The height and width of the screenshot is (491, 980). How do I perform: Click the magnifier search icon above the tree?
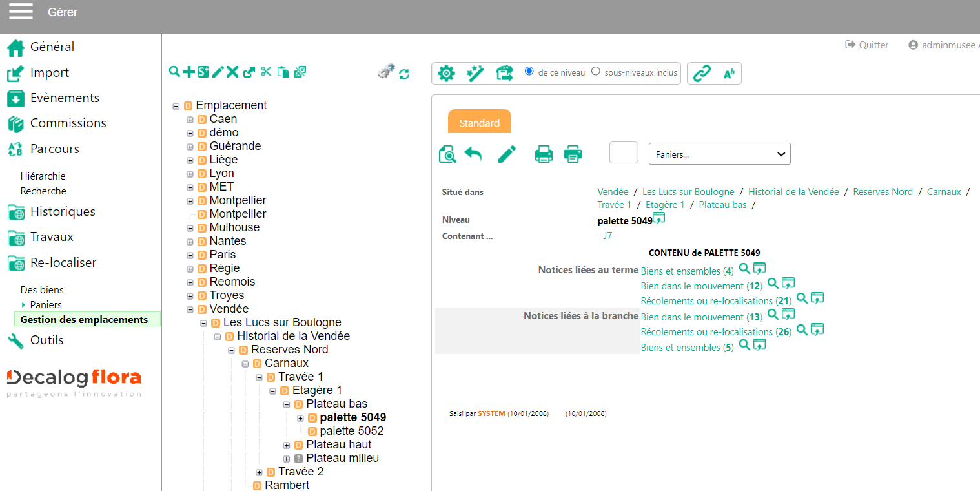[x=174, y=72]
